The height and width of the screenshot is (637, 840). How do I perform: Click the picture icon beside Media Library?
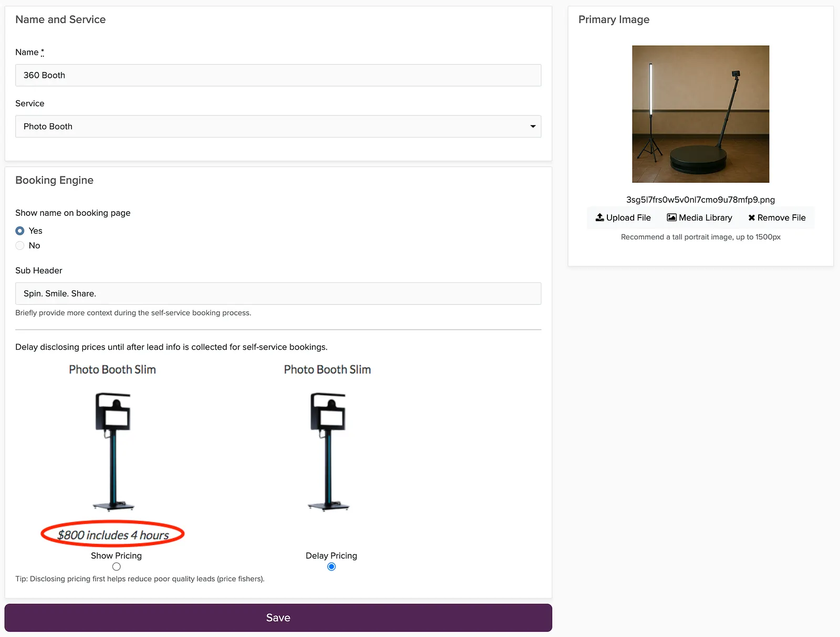point(671,217)
